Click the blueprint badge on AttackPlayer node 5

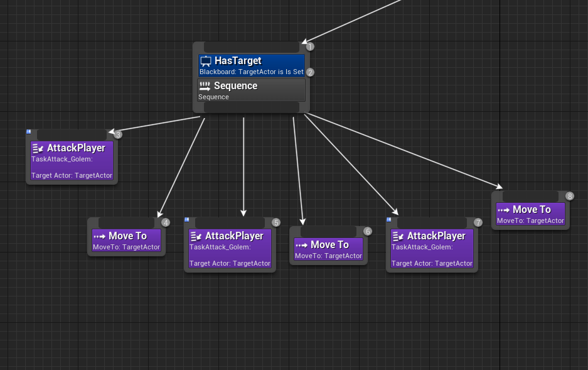[x=187, y=220]
